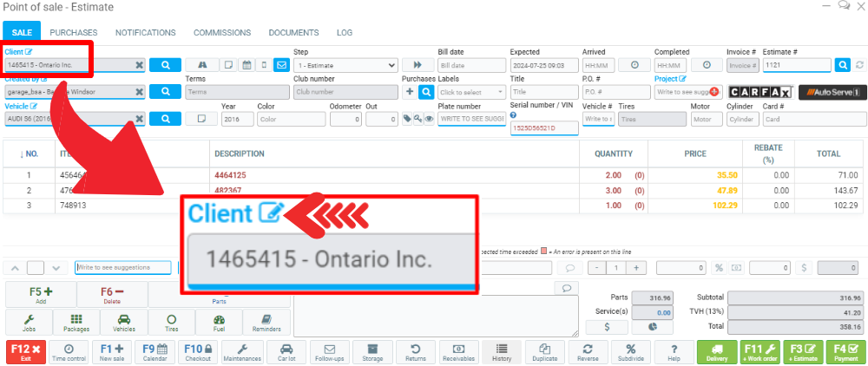Expand the Labels Click to select dropdown
This screenshot has width=868, height=366.
click(x=471, y=92)
